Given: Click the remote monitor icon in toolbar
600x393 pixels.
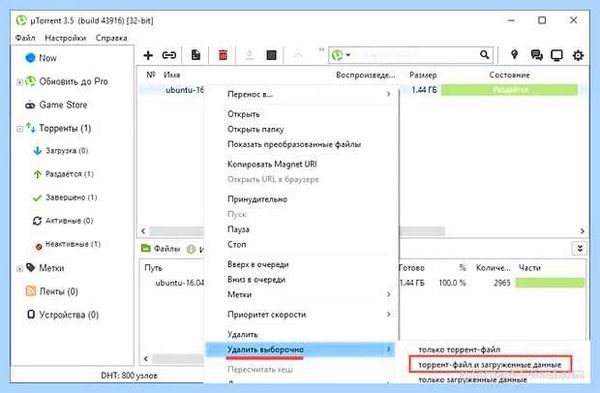Looking at the screenshot, I should [x=556, y=55].
